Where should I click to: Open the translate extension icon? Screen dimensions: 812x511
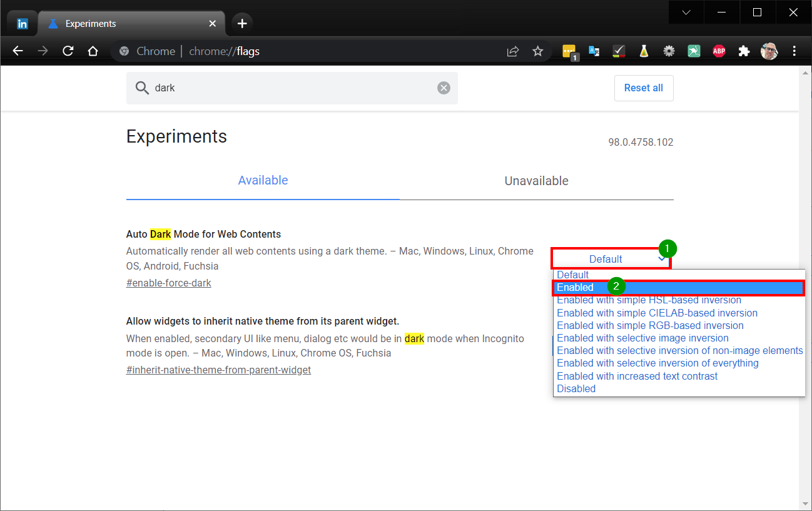pos(594,51)
